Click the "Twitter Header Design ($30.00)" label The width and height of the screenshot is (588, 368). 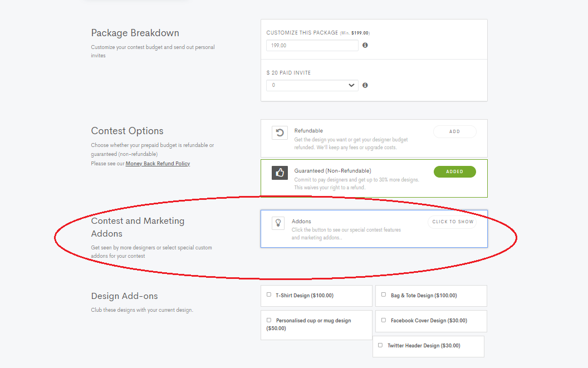coord(424,346)
